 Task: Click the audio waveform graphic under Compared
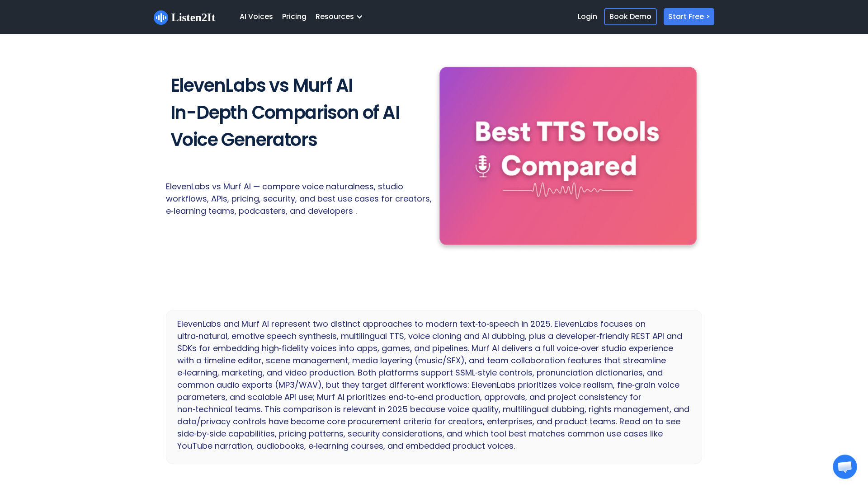[567, 190]
